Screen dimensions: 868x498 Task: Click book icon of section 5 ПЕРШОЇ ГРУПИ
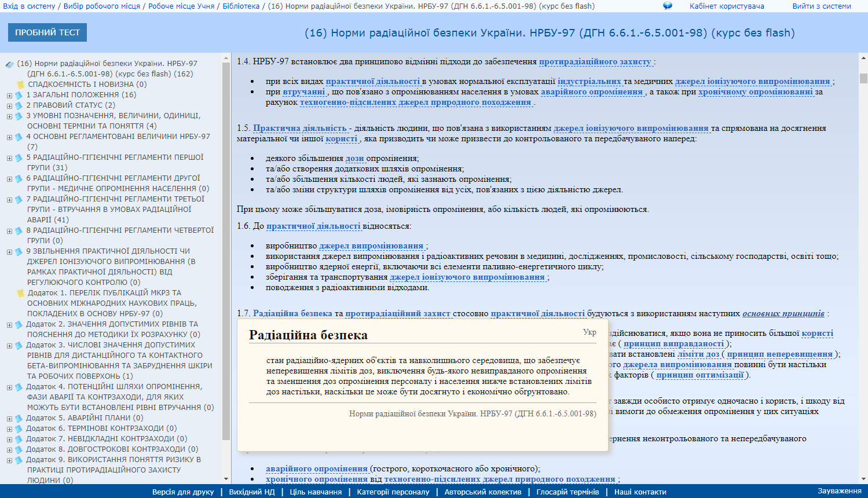click(19, 158)
